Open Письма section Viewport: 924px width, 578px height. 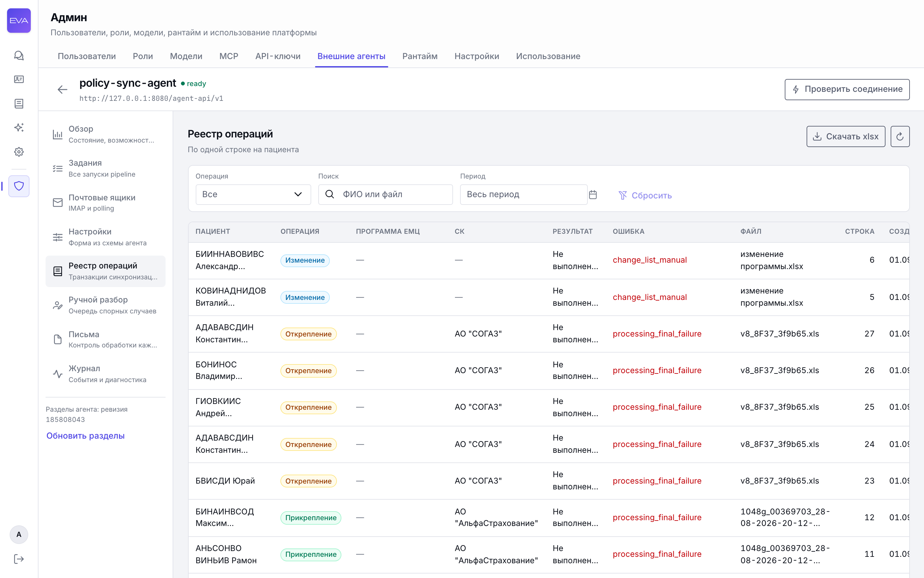(x=105, y=339)
